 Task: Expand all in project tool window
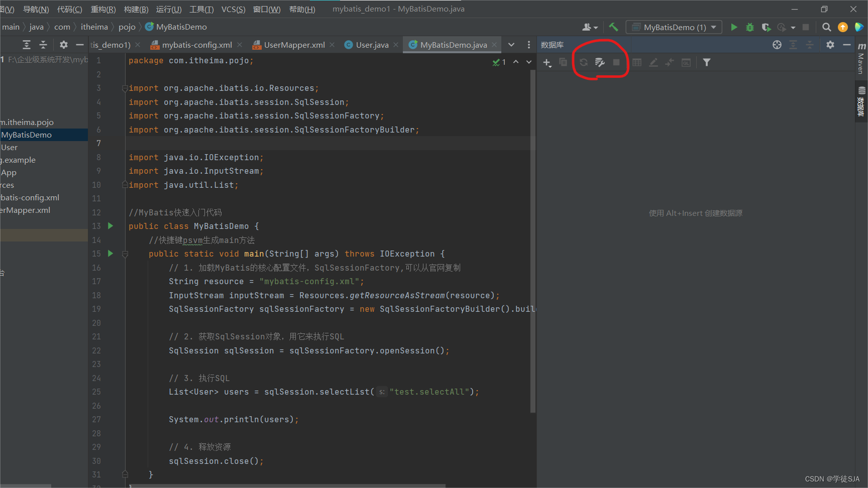(27, 45)
